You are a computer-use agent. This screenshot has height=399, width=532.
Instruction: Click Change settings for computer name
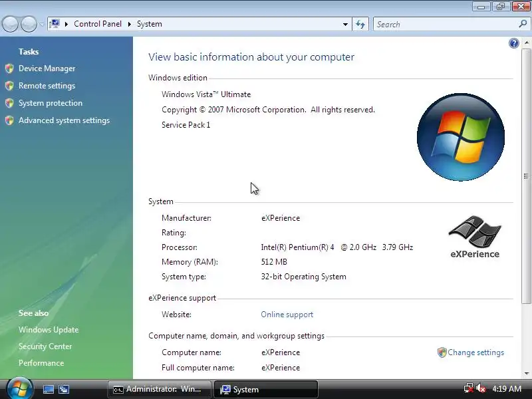(475, 352)
